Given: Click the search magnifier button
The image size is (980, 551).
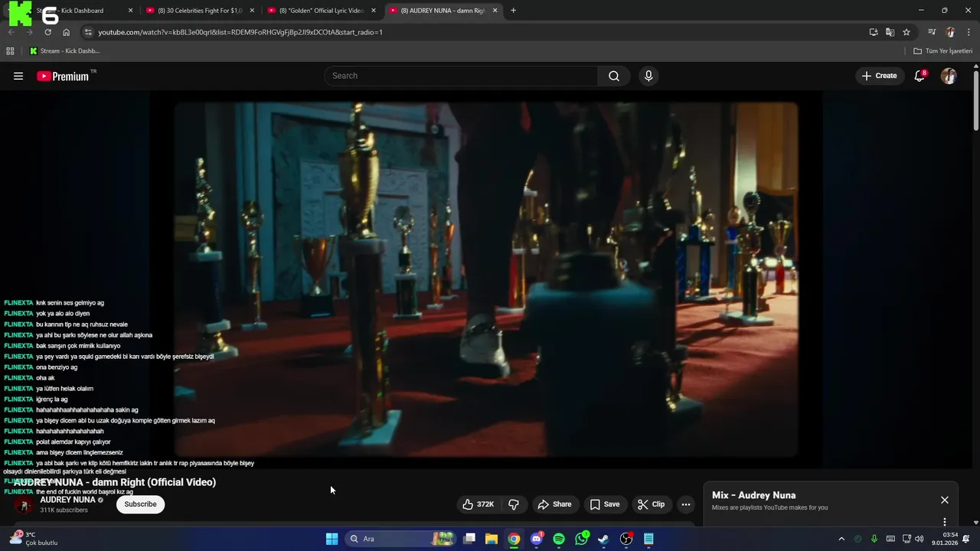Looking at the screenshot, I should [614, 76].
